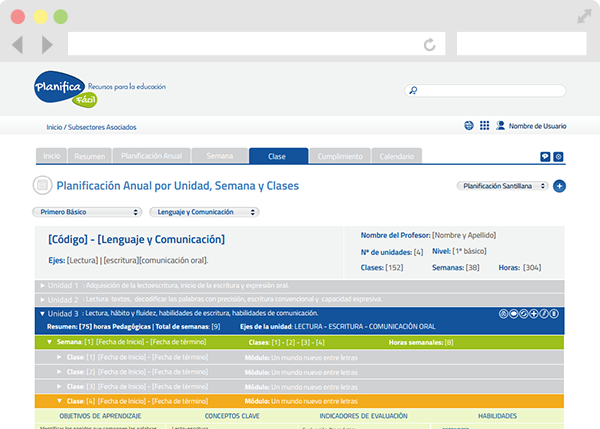Image resolution: width=600 pixels, height=429 pixels.
Task: Click the plus icon in Unidad 3 row
Action: coord(535,314)
